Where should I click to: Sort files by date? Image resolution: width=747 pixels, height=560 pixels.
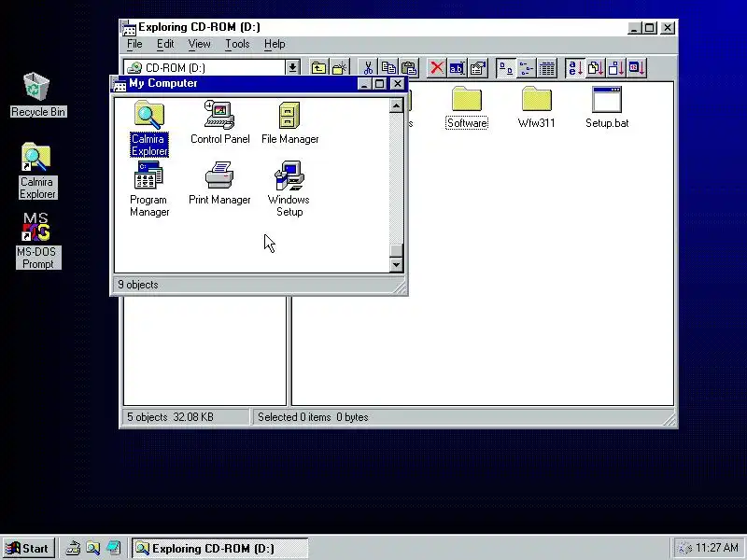pos(637,68)
